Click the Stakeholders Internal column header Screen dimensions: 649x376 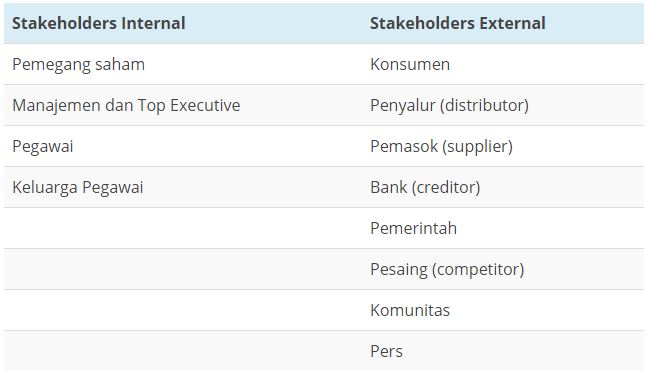click(183, 23)
